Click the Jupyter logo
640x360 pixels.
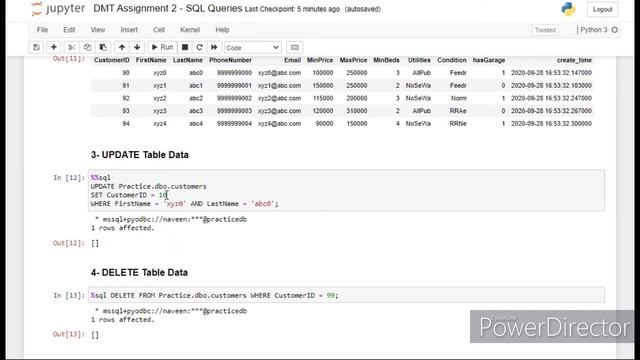coord(58,9)
